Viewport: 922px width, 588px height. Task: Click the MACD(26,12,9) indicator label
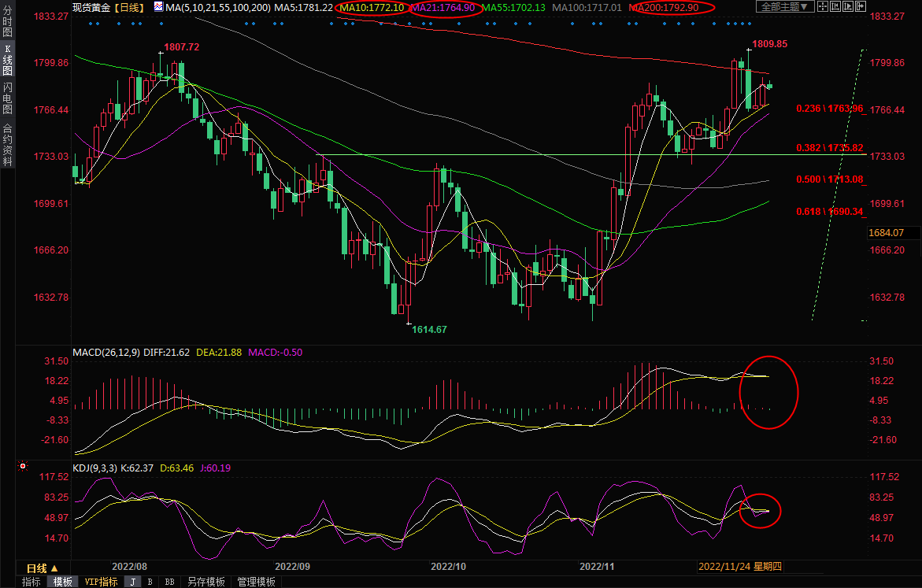pos(106,351)
